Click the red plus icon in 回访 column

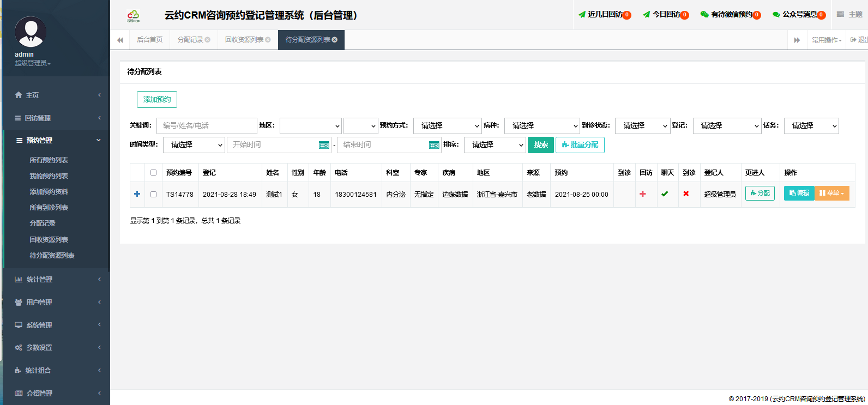(643, 194)
